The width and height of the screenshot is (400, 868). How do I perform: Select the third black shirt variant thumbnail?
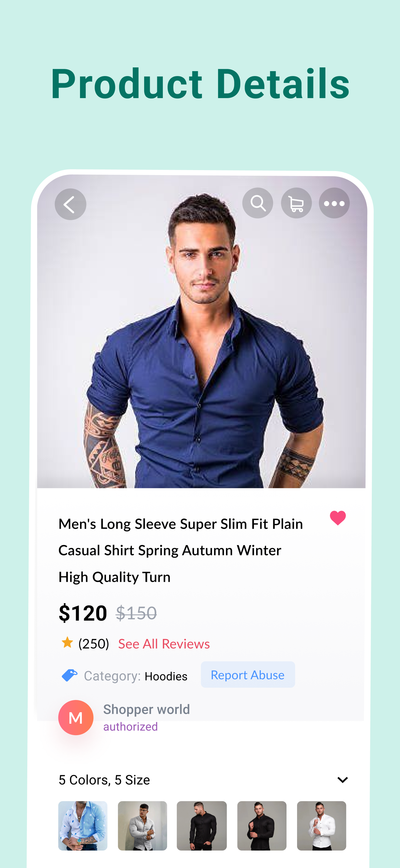(x=202, y=826)
